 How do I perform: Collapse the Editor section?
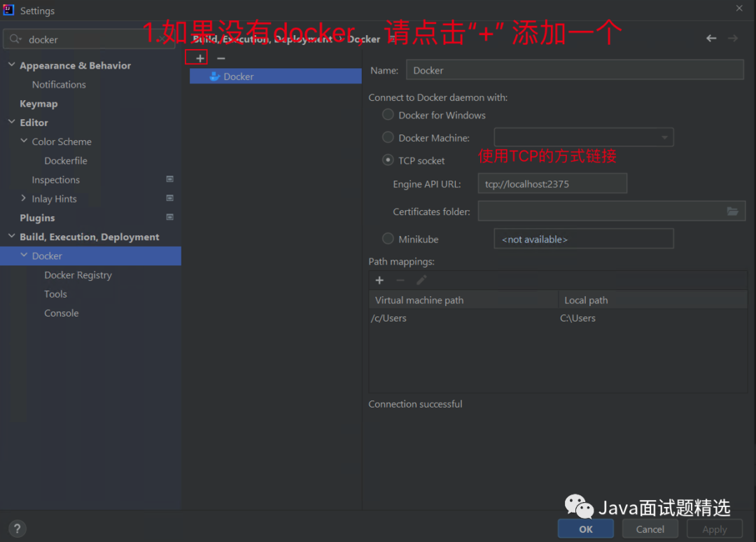pos(12,122)
